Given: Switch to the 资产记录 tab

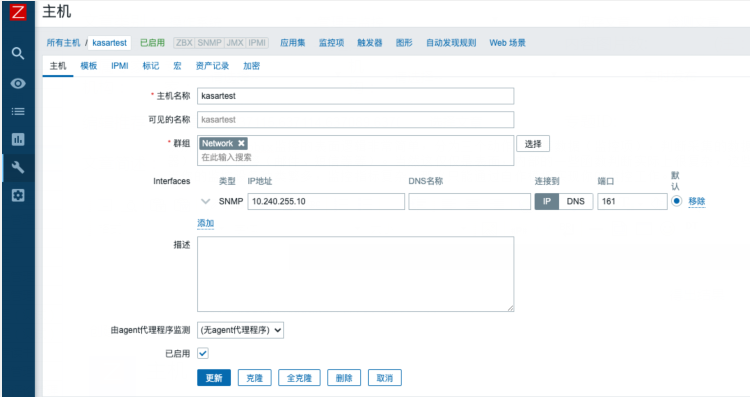Looking at the screenshot, I should 212,66.
